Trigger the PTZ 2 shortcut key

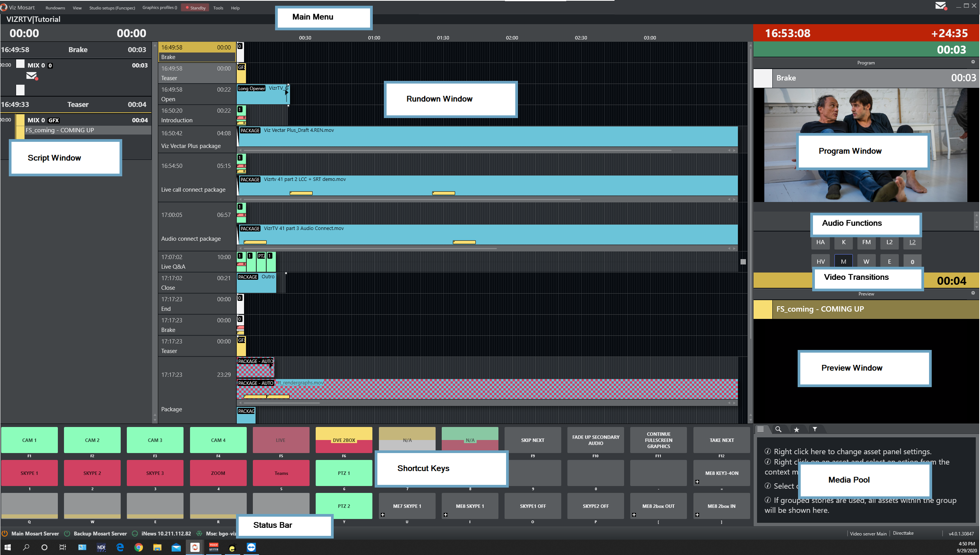[344, 506]
